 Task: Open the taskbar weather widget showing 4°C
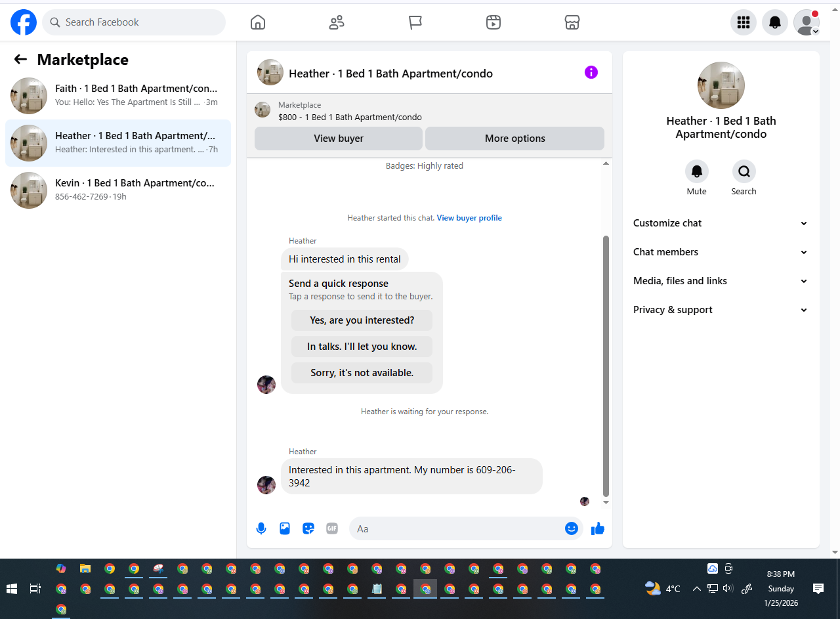pyautogui.click(x=663, y=589)
